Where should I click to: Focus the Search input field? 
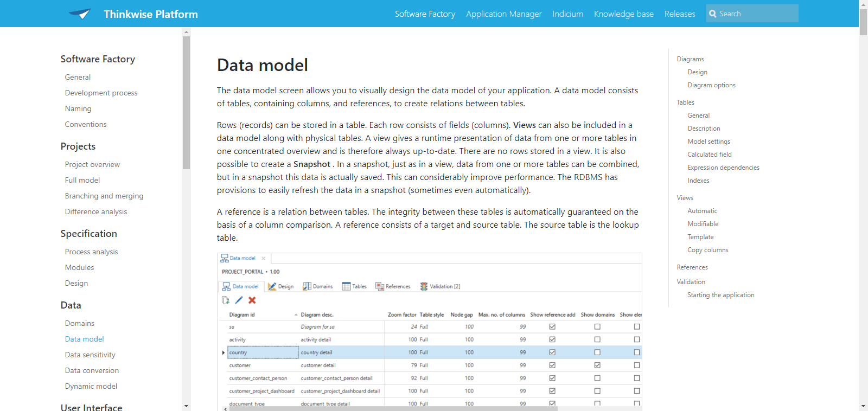pyautogui.click(x=752, y=14)
